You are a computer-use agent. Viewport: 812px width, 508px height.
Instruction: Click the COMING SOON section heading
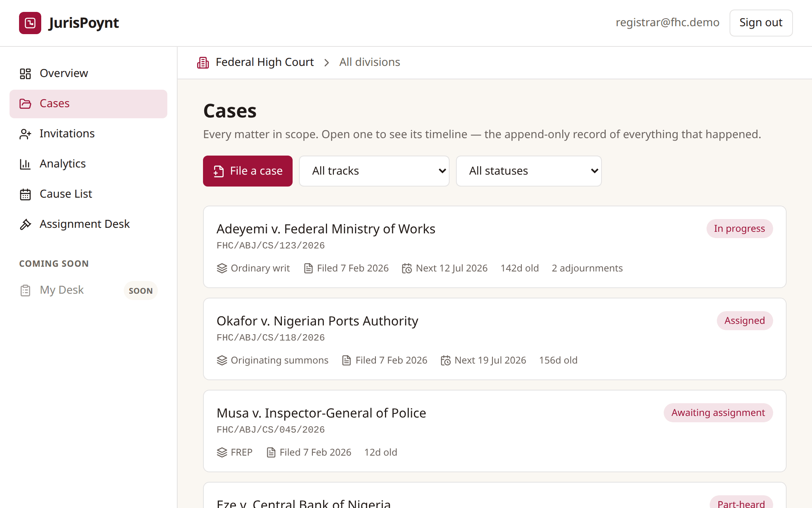click(x=54, y=264)
